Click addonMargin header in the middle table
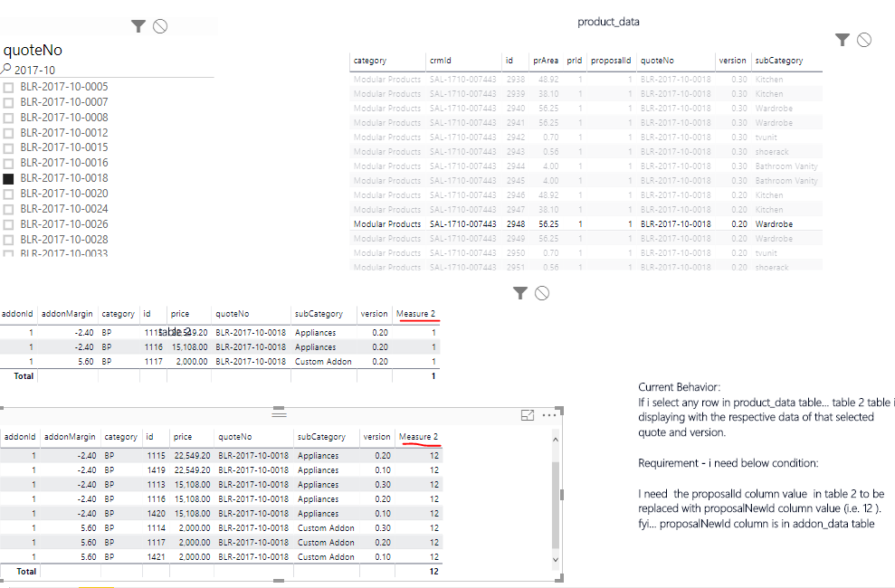This screenshot has width=895, height=588. click(67, 314)
